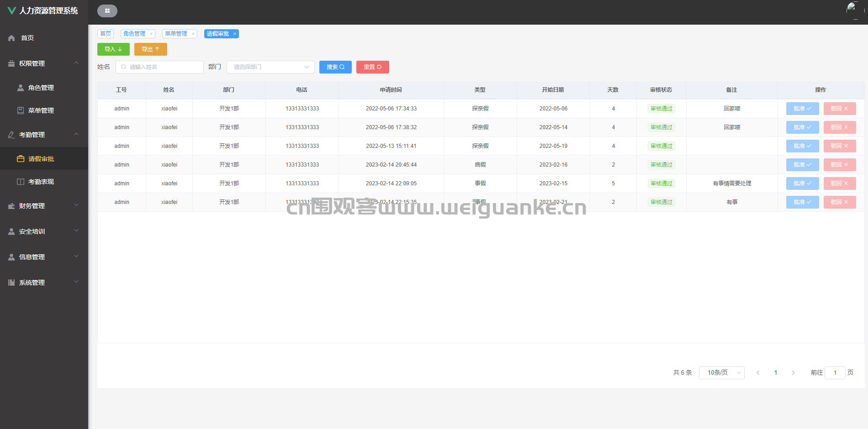Image resolution: width=868 pixels, height=429 pixels.
Task: Approve the request with remark 有事
Action: [803, 202]
